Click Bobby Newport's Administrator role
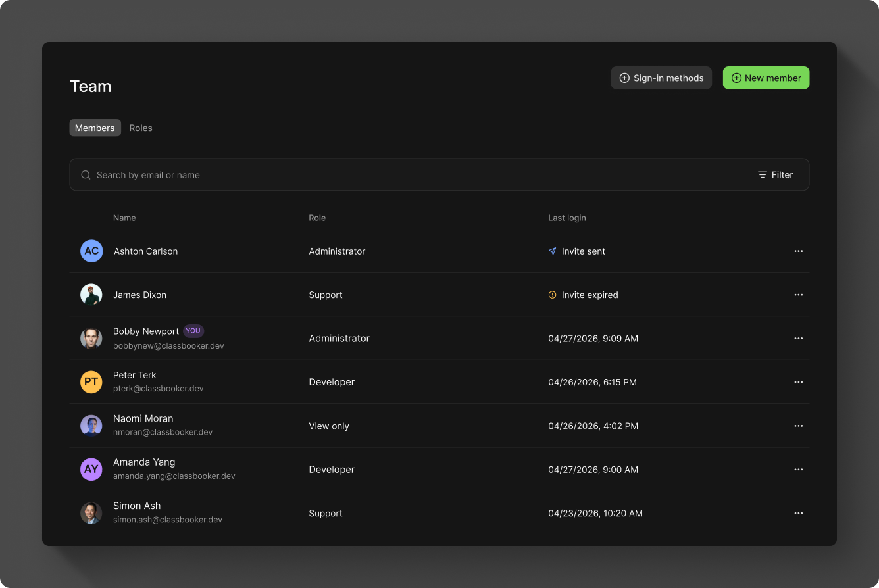The height and width of the screenshot is (588, 879). 339,339
